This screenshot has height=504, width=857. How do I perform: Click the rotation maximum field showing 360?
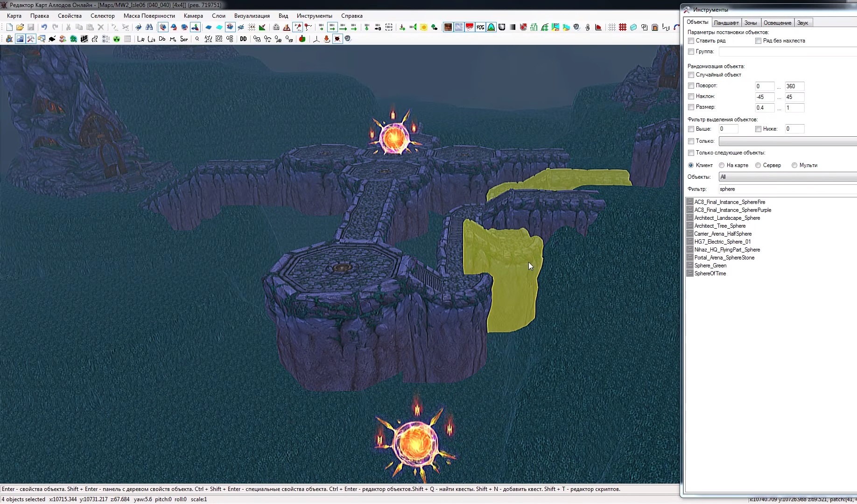click(794, 86)
